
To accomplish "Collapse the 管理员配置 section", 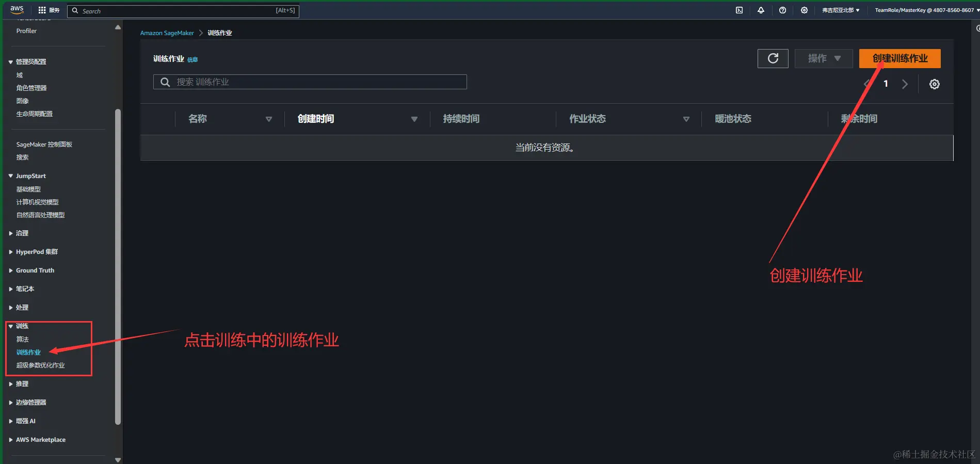I will 10,62.
